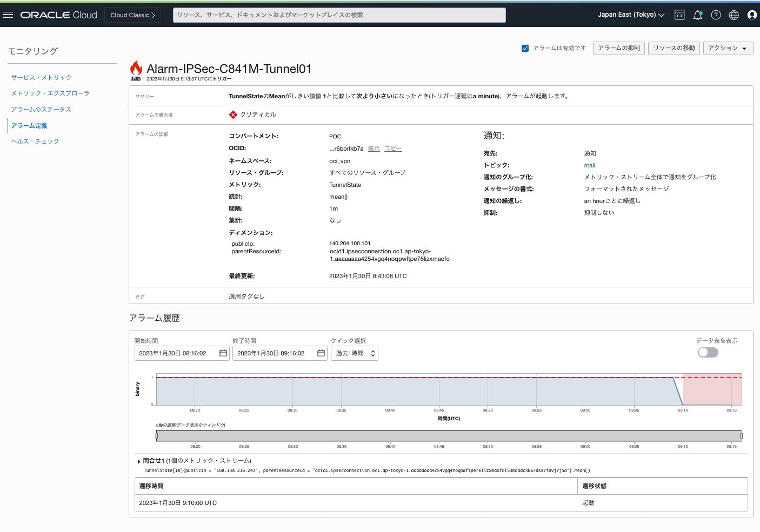Open the アクション dropdown menu
Screen dimensions: 760x532
pyautogui.click(x=728, y=48)
